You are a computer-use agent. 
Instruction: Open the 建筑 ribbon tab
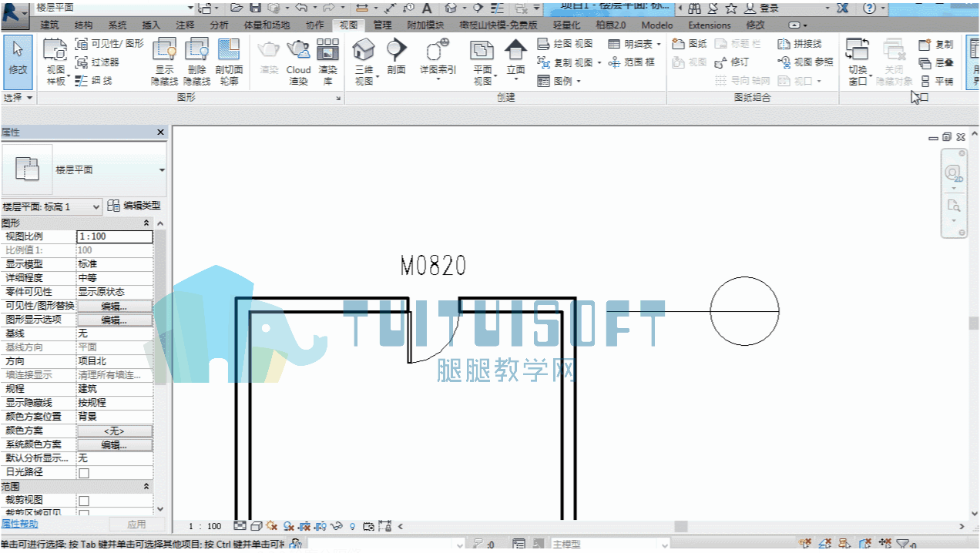49,25
